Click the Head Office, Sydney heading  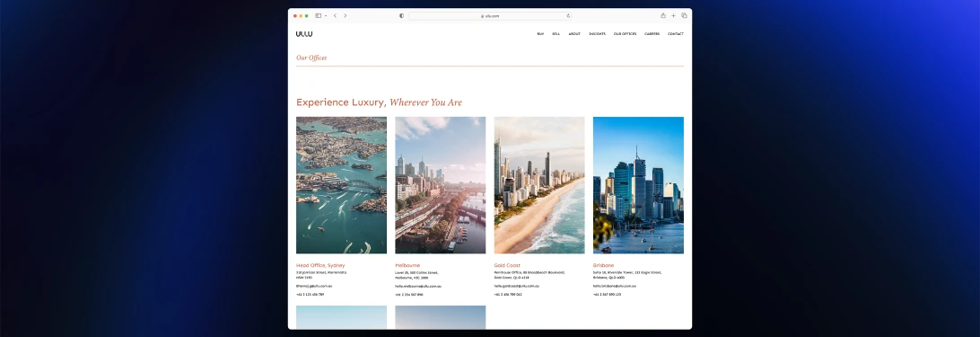pyautogui.click(x=320, y=266)
